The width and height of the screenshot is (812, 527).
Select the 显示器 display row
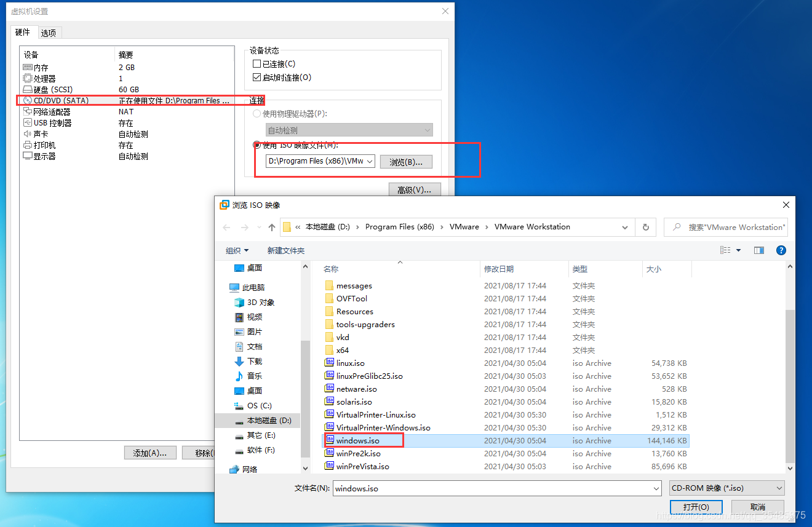click(127, 156)
